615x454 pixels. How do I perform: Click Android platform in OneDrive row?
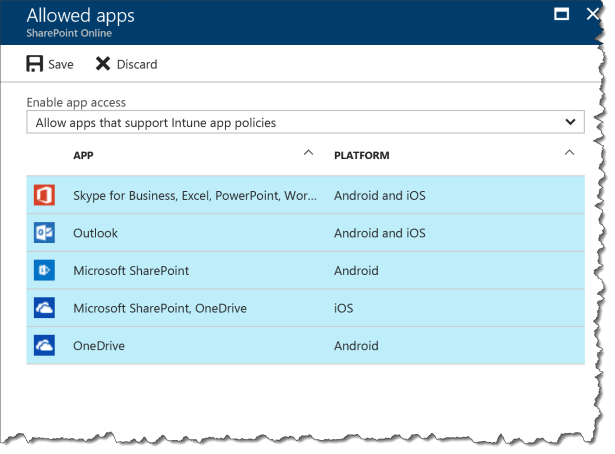[x=356, y=346]
